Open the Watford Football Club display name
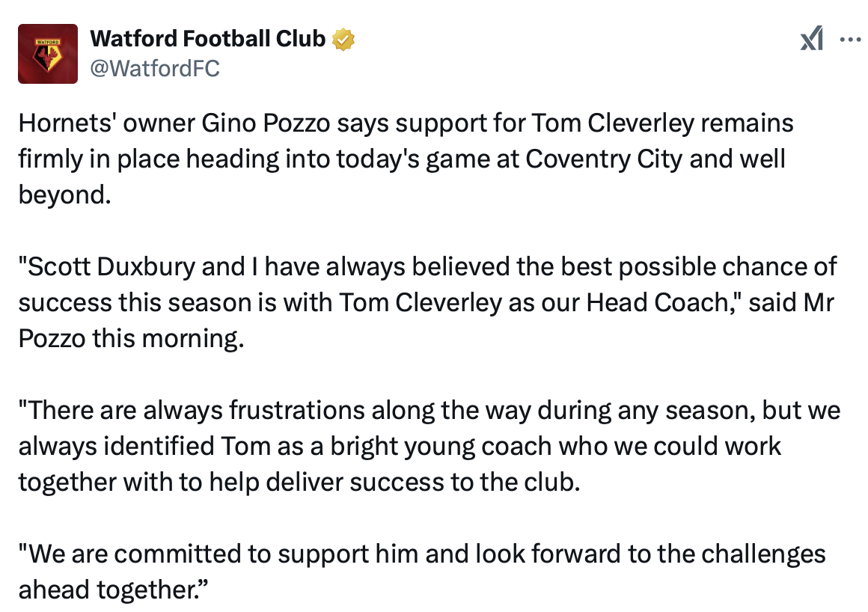Image resolution: width=868 pixels, height=612 pixels. click(207, 38)
